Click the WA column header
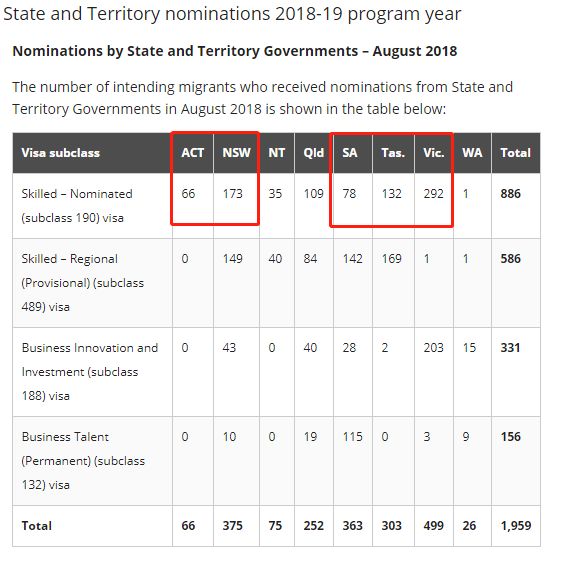This screenshot has width=566, height=564. pyautogui.click(x=472, y=153)
